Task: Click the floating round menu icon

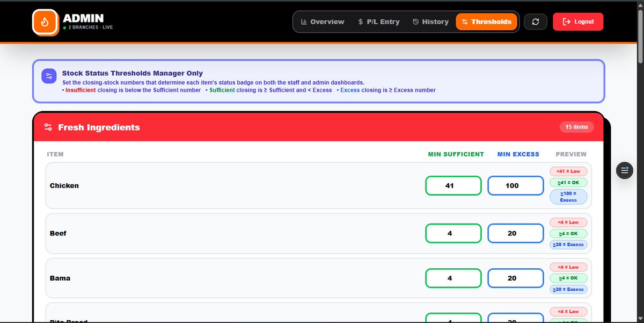Action: (x=624, y=171)
